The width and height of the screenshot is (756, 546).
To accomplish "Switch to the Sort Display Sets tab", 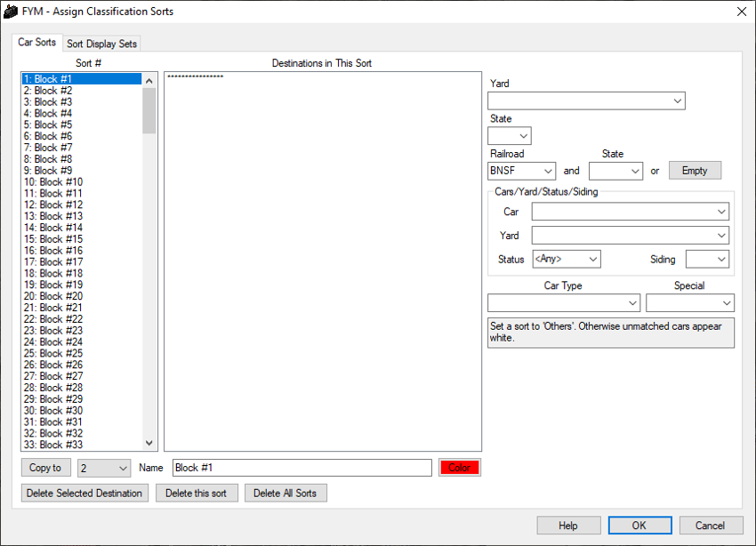I will pos(101,44).
